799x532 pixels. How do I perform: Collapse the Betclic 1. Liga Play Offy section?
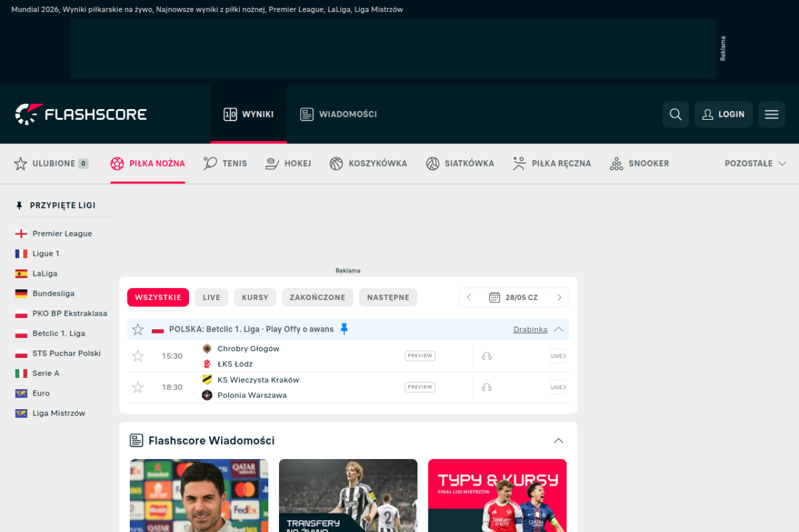tap(559, 329)
